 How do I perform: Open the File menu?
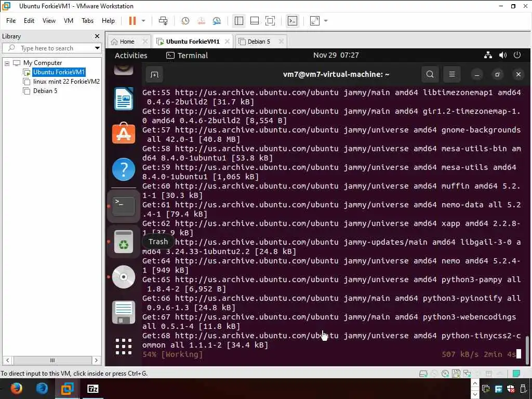tap(11, 21)
